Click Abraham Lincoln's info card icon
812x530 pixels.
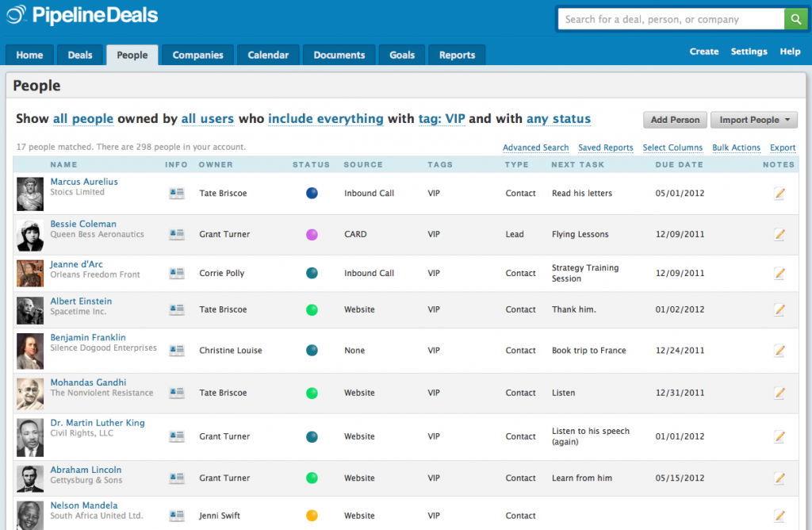175,478
